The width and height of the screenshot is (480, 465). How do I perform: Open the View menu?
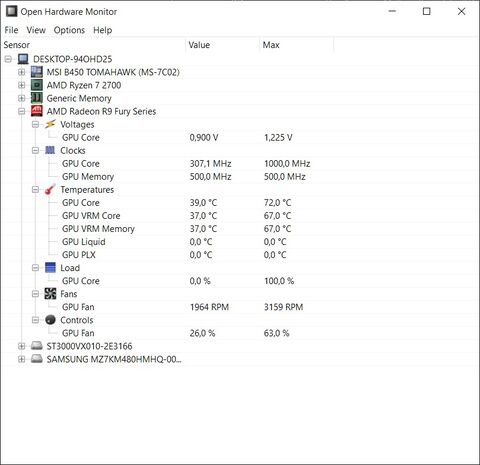[x=36, y=30]
